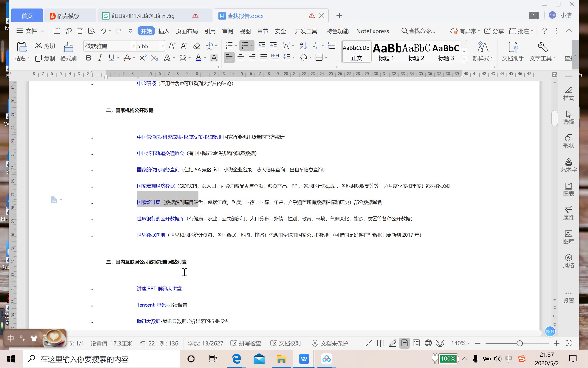The height and width of the screenshot is (368, 588).
Task: Open zoom percentage 140% dropdown
Action: pos(461,343)
